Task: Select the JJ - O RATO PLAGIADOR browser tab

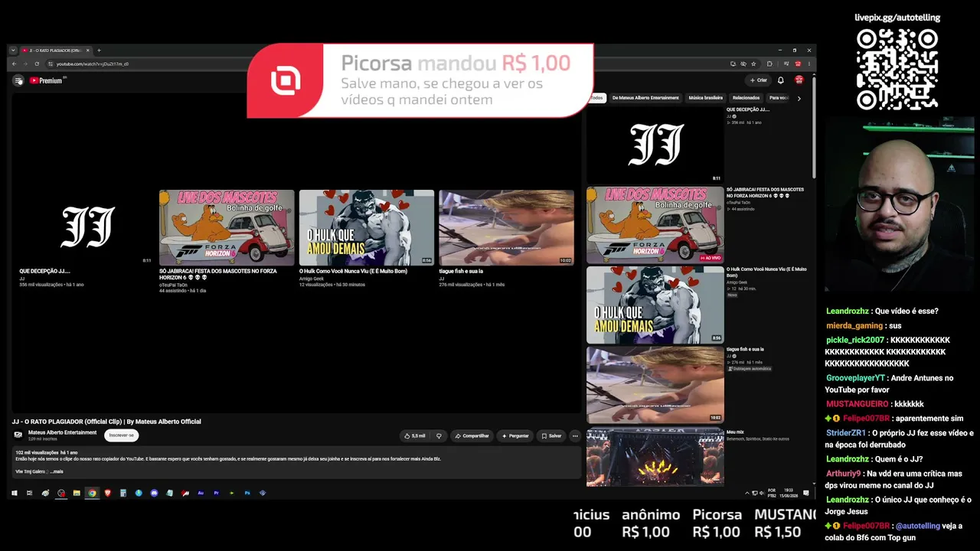Action: point(55,51)
